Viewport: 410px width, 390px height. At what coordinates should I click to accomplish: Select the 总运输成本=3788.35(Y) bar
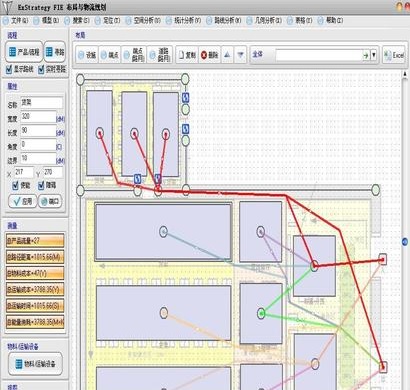point(35,289)
